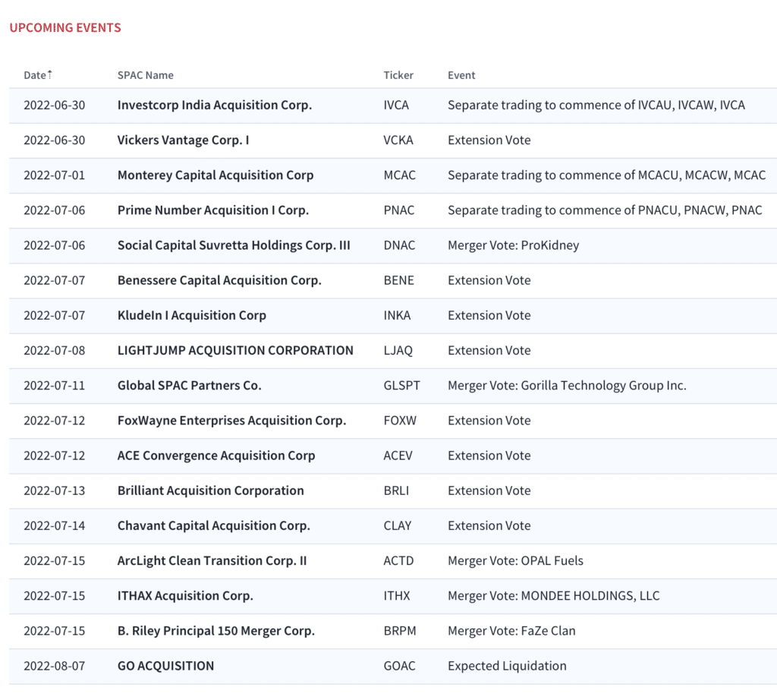This screenshot has width=777, height=700.
Task: Click the 2022-07-14 date cell
Action: [55, 525]
